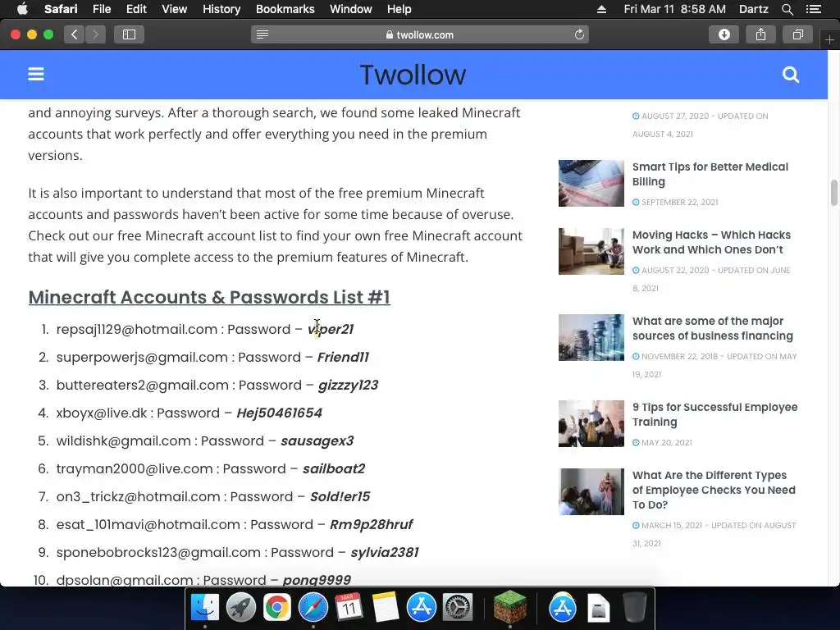Screen dimensions: 840x630
Task: Open Finder from the Dock
Action: click(205, 608)
